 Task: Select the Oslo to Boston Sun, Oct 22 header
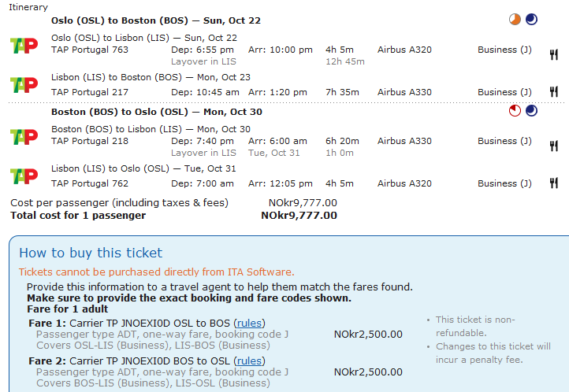(x=154, y=20)
